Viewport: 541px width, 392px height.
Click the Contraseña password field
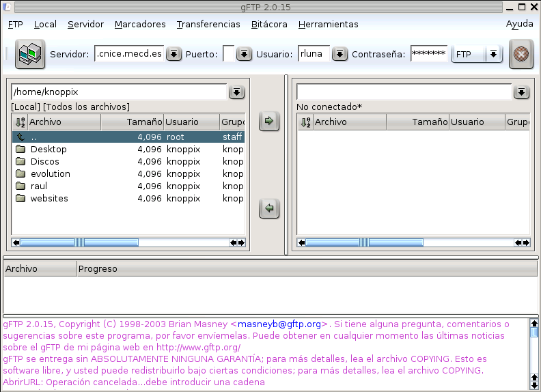click(x=428, y=54)
